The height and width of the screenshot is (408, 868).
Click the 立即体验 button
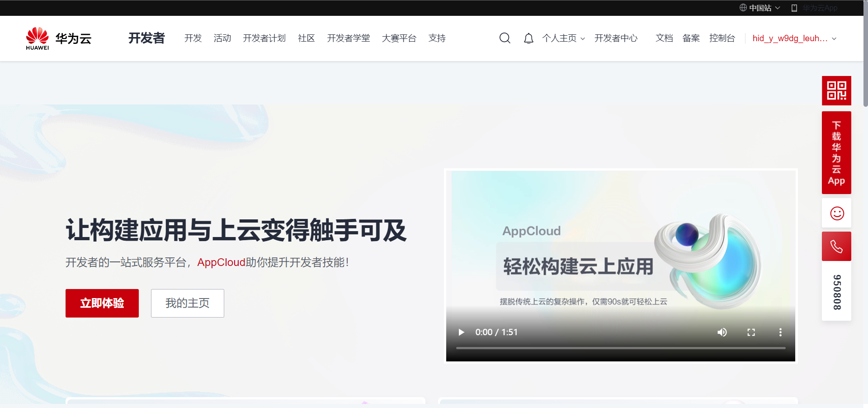point(102,303)
